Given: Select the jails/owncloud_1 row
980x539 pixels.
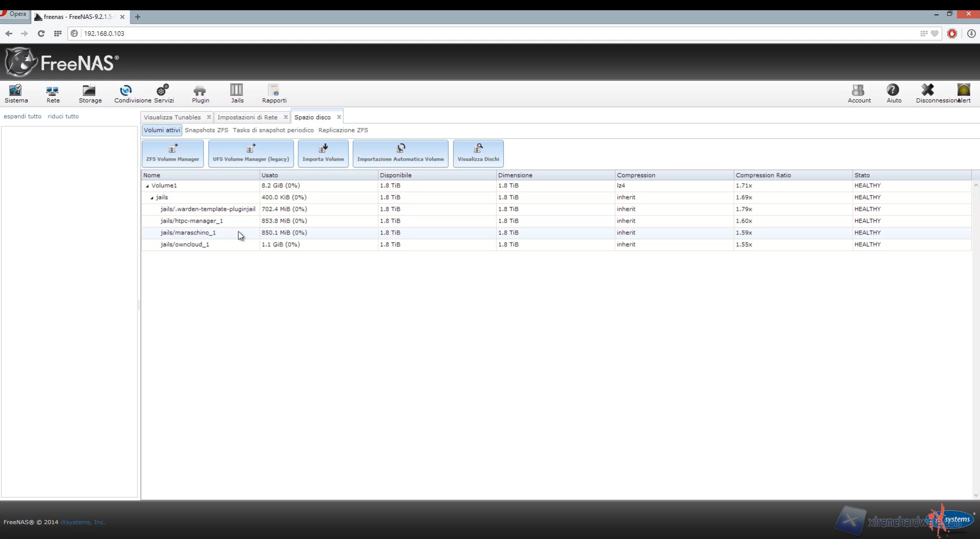Looking at the screenshot, I should pos(185,245).
